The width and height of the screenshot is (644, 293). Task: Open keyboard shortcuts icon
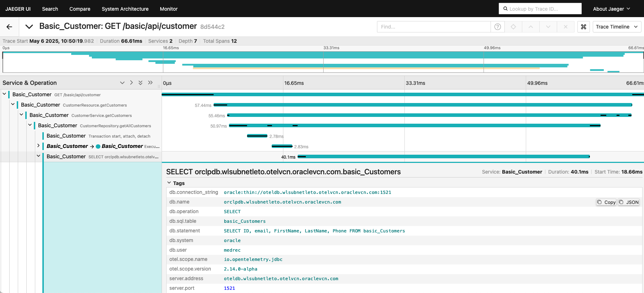(583, 27)
